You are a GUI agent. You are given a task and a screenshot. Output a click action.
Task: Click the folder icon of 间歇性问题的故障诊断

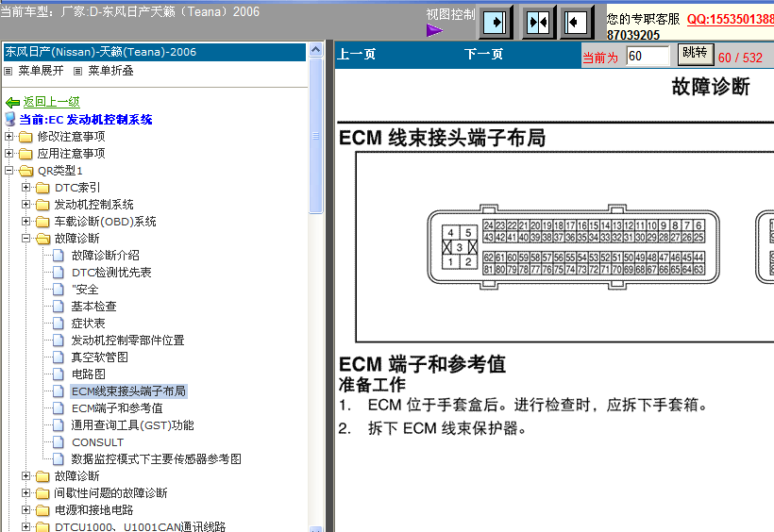(x=42, y=493)
